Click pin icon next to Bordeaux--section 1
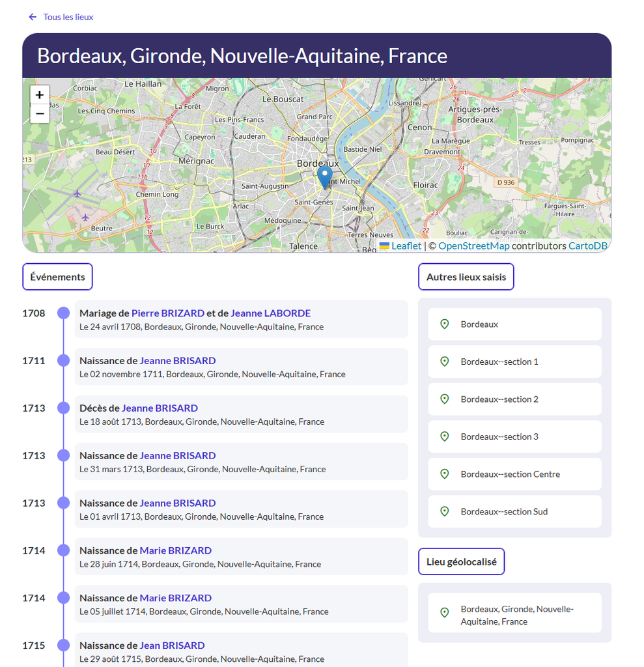Viewport: 644px width, 667px height. 445,362
